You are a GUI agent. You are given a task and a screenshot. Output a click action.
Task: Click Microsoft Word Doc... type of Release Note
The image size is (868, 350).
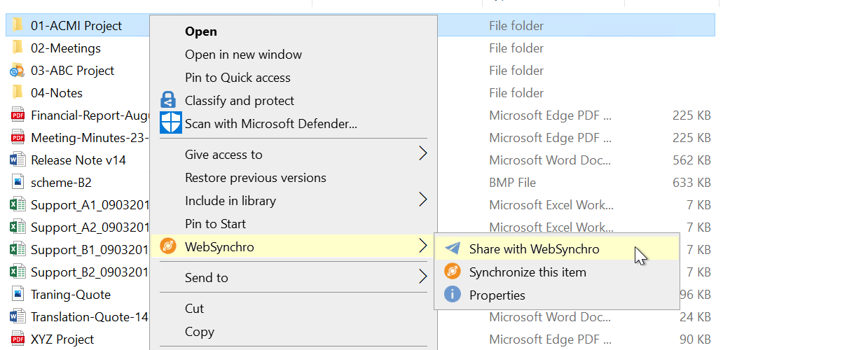click(x=551, y=160)
